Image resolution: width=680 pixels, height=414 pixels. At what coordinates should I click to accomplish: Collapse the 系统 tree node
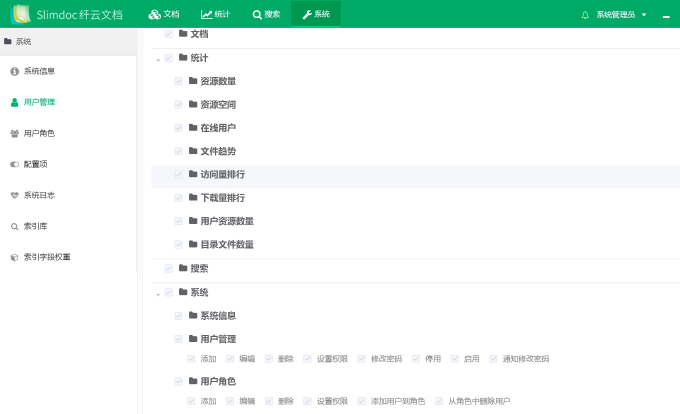click(158, 293)
